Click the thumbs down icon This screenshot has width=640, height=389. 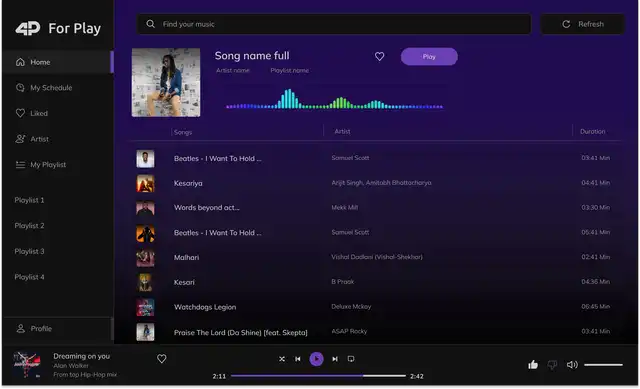pyautogui.click(x=552, y=365)
